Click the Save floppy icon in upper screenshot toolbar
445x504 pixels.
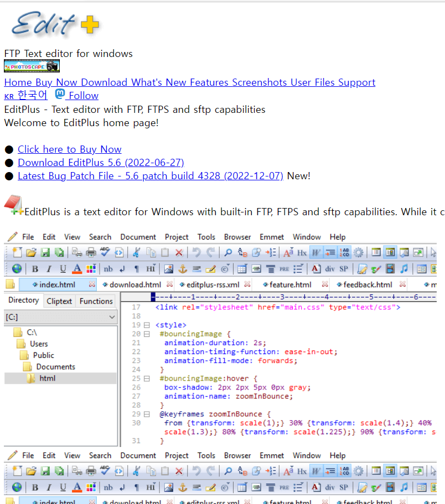click(45, 253)
